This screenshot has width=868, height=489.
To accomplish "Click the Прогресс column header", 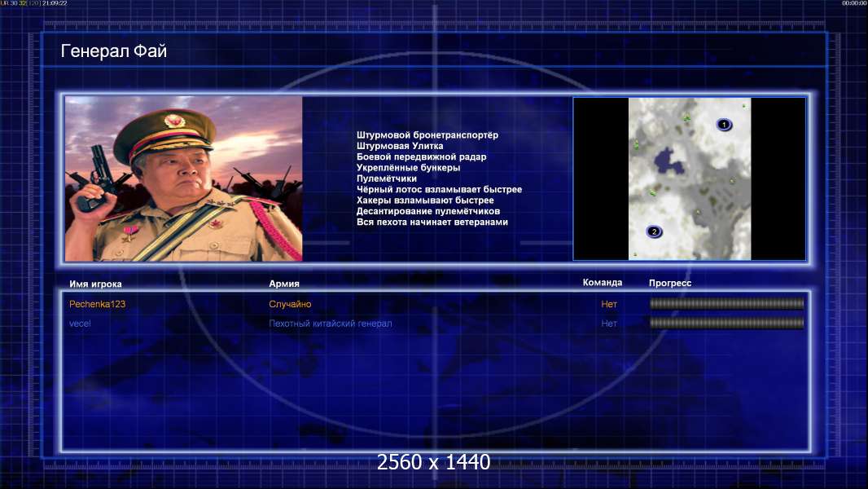I will pos(670,283).
